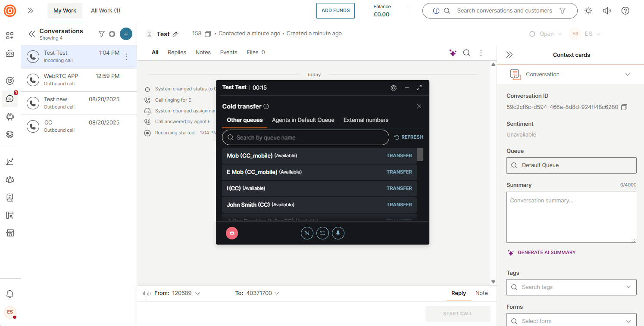
Task: Open the analytics chart icon in the sidebar
Action: pos(10,162)
